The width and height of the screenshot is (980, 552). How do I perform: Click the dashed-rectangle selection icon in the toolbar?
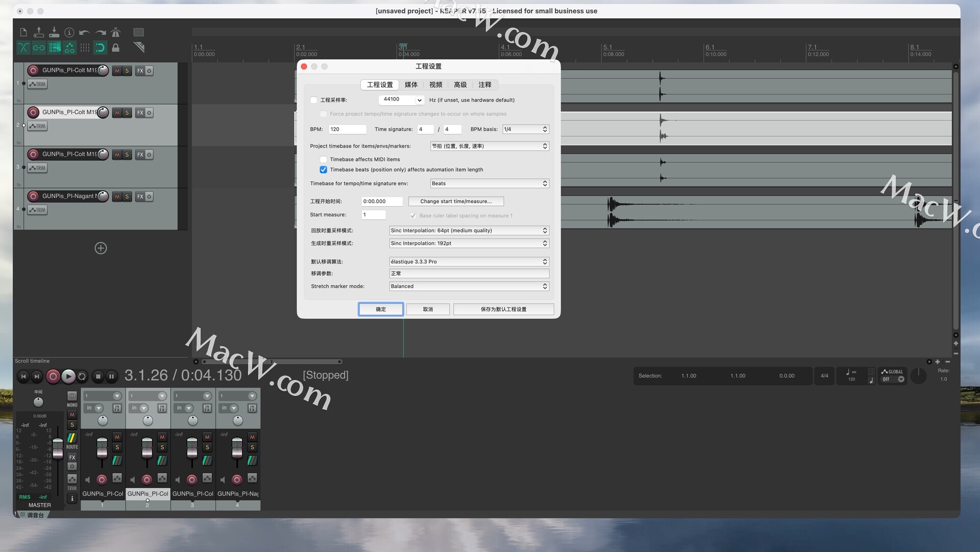pos(138,33)
